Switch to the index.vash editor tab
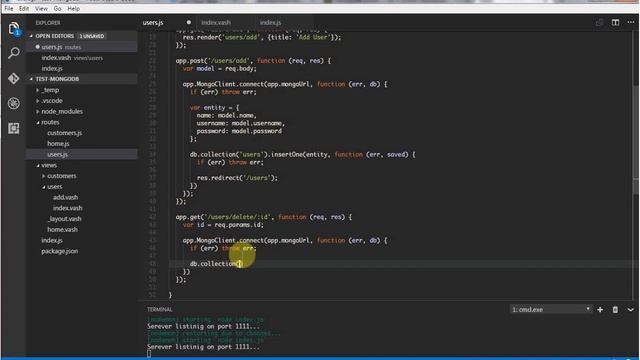The height and width of the screenshot is (360, 640). click(216, 22)
